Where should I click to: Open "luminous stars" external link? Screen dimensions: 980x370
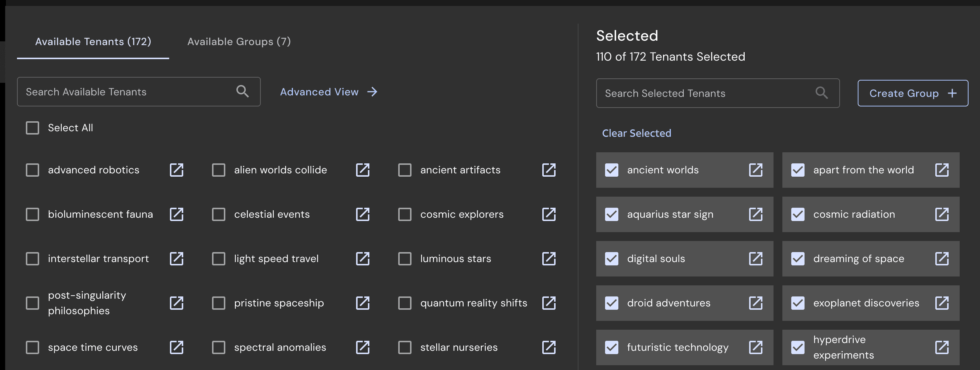[549, 259]
